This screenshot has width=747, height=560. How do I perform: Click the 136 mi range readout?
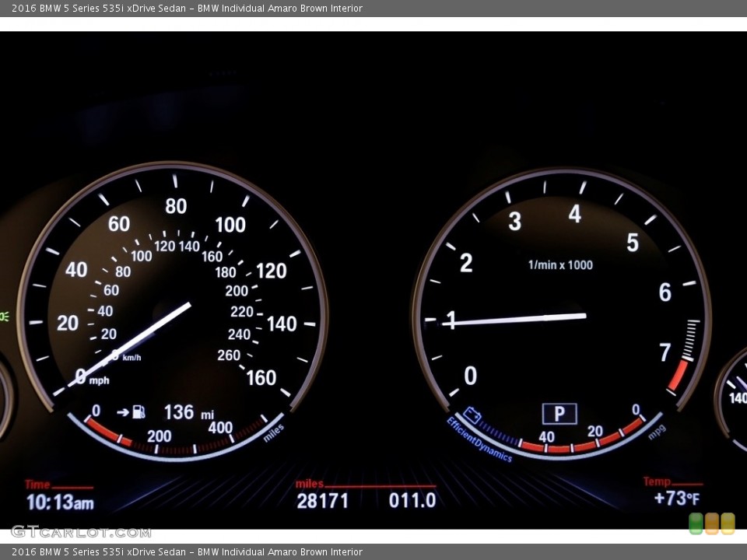[188, 412]
